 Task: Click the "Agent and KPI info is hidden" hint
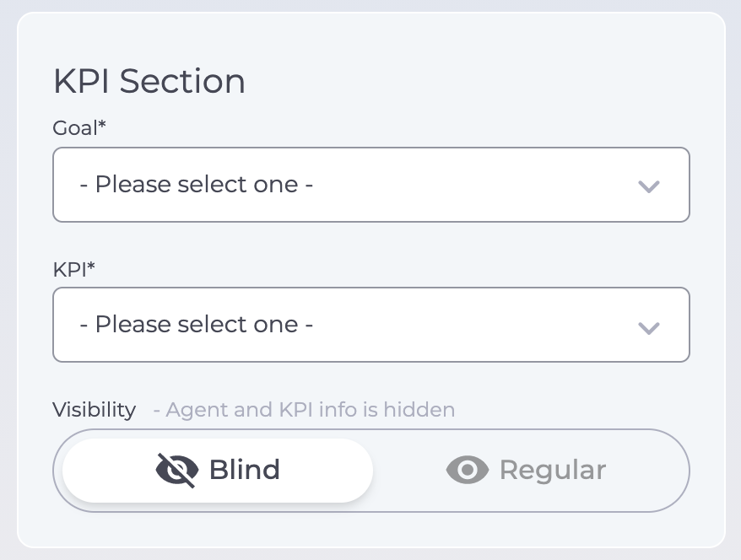[x=304, y=411]
